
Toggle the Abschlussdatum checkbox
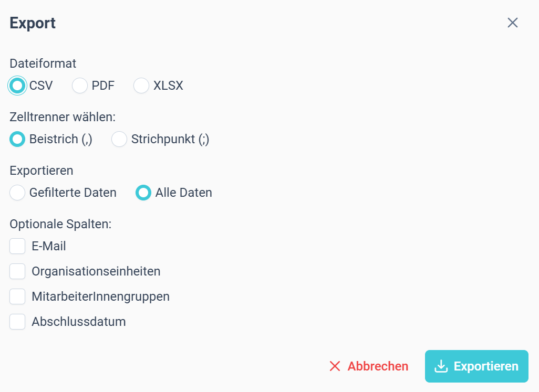click(x=17, y=322)
